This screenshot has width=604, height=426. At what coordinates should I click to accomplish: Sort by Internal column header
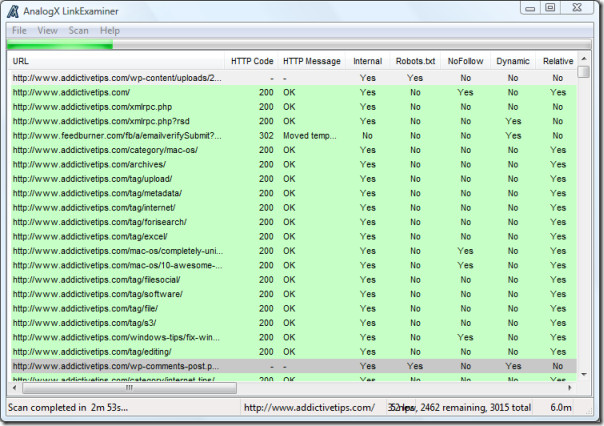click(367, 61)
